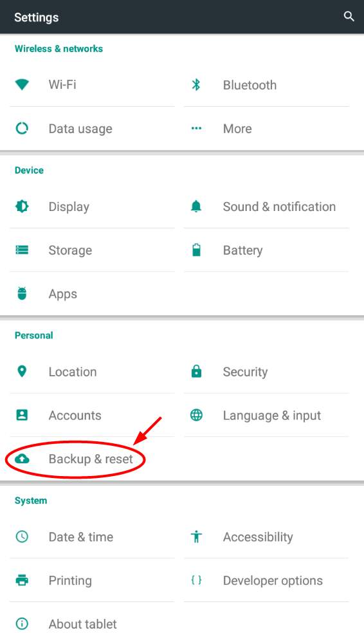Select Date & time
This screenshot has height=633, width=364.
(x=93, y=537)
